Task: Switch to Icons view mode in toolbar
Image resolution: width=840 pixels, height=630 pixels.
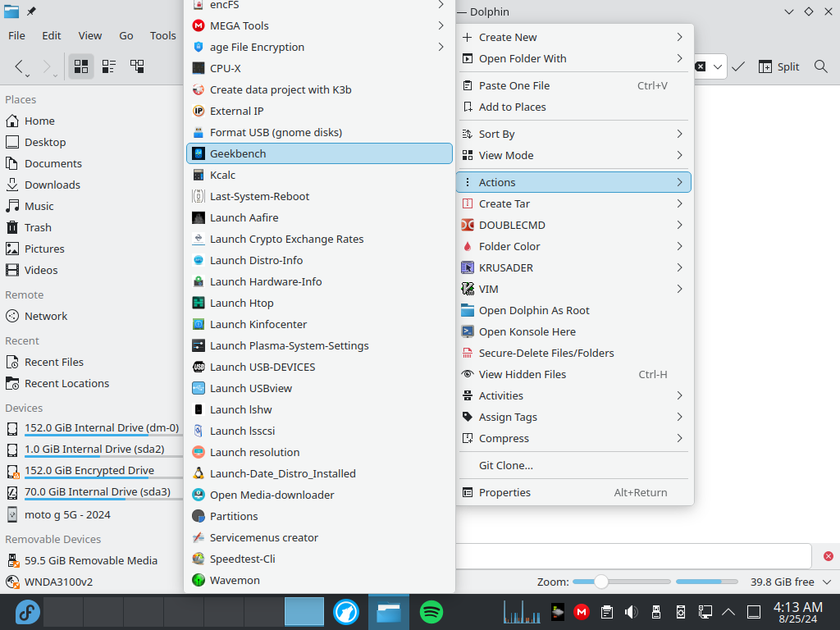Action: pyautogui.click(x=81, y=66)
